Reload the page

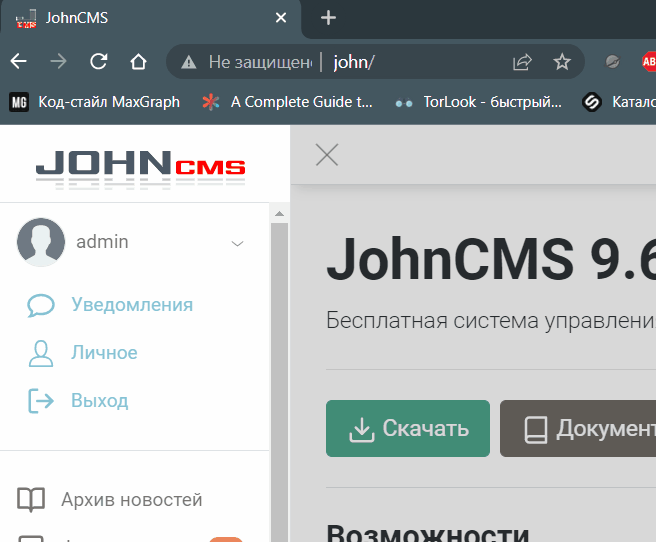(98, 62)
